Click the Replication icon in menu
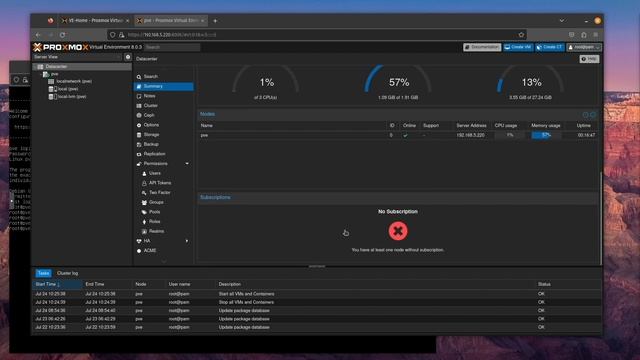 (x=139, y=154)
